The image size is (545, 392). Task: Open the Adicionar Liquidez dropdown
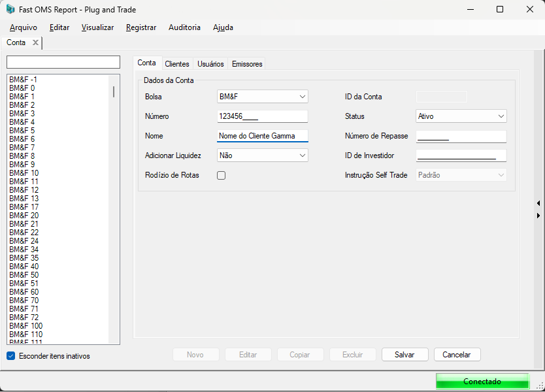coord(263,155)
